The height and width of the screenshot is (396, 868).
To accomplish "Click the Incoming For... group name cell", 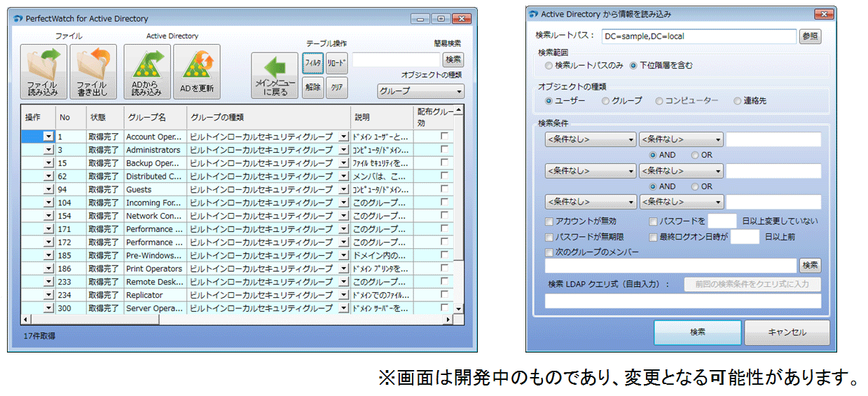I will [155, 203].
